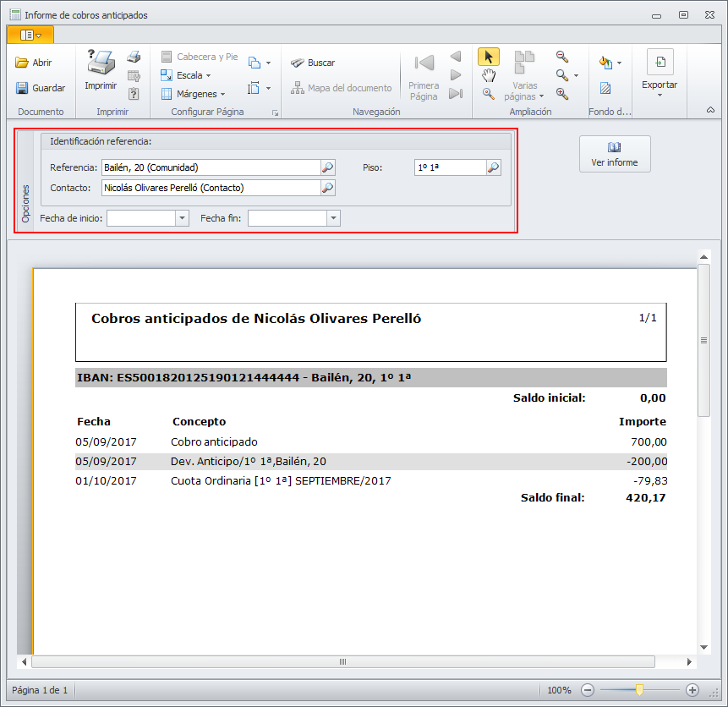728x707 pixels.
Task: Open the Exportar button menu
Action: point(660,73)
